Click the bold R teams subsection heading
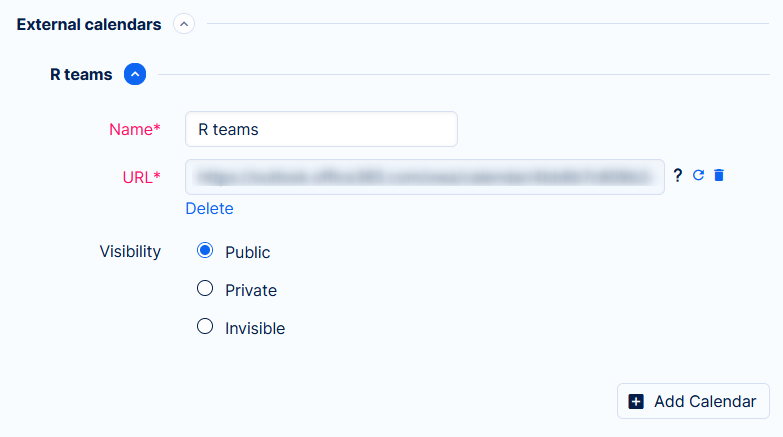The height and width of the screenshot is (437, 783). 81,74
